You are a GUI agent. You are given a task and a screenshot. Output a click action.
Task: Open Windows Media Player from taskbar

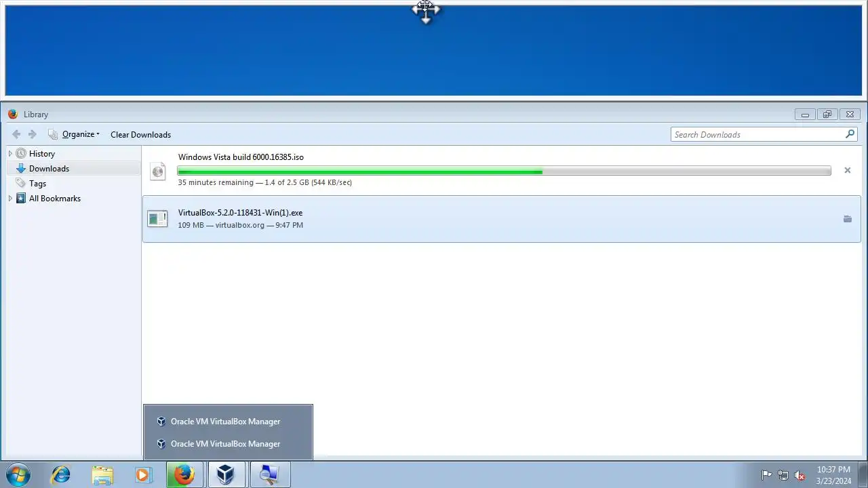tap(143, 474)
